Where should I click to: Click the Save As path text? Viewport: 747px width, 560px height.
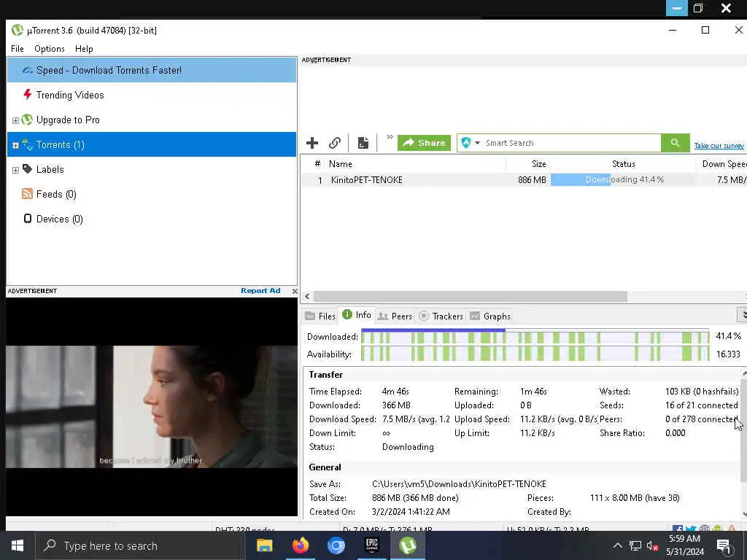coord(459,484)
